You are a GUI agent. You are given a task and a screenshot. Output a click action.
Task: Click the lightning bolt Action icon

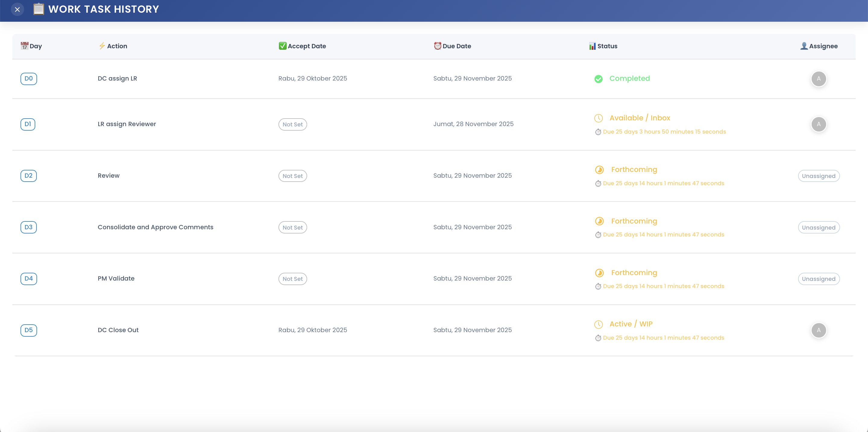[102, 46]
